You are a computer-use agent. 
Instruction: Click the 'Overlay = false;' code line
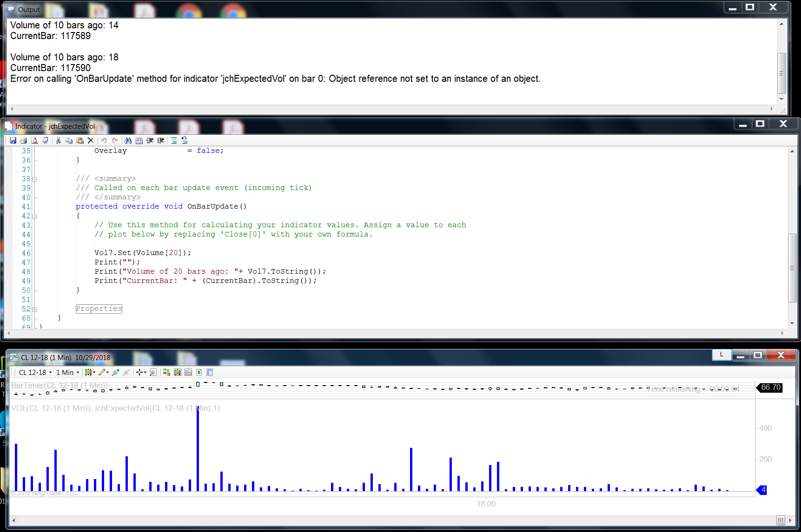point(159,151)
